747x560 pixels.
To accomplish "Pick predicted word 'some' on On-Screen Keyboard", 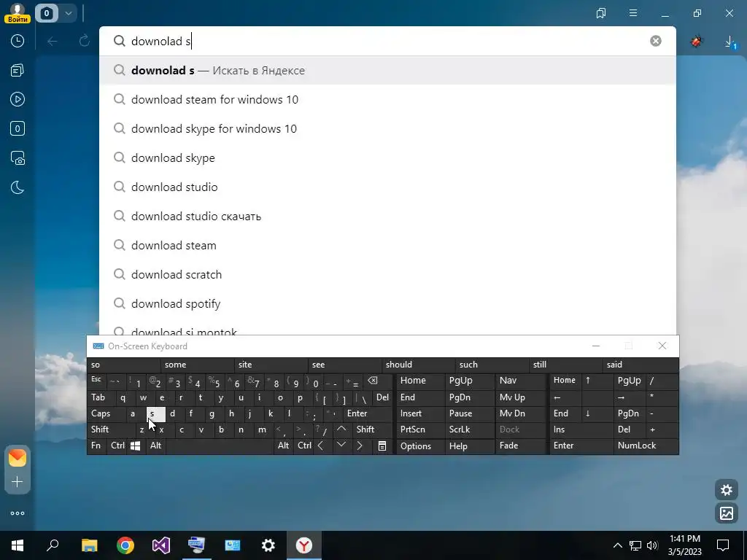I will 197,365.
